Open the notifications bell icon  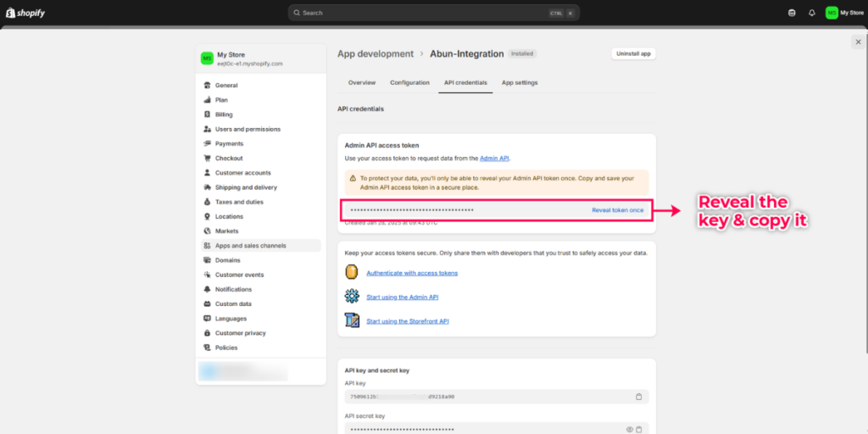(811, 13)
